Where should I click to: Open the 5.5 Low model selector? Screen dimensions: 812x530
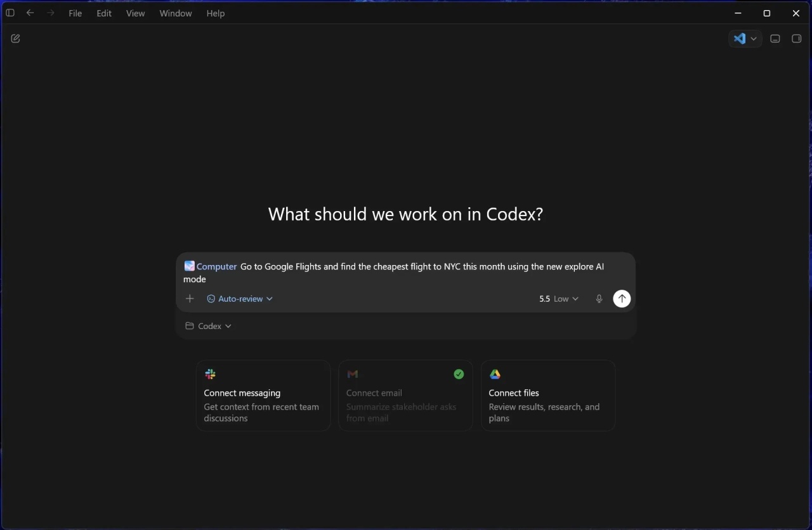click(559, 299)
